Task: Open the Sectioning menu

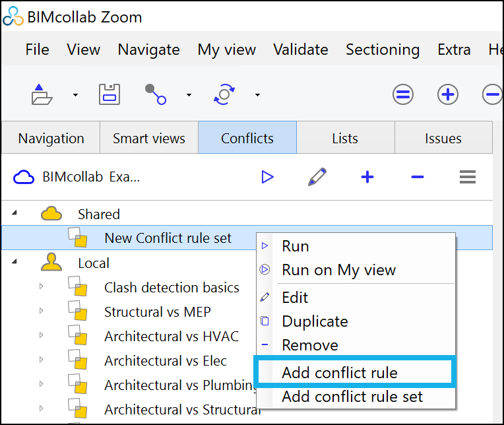Action: 383,50
